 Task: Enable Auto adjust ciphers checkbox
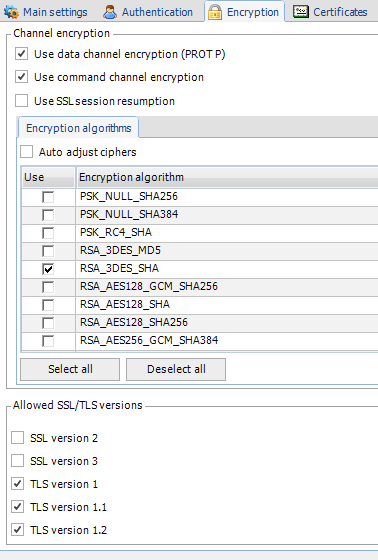(26, 152)
